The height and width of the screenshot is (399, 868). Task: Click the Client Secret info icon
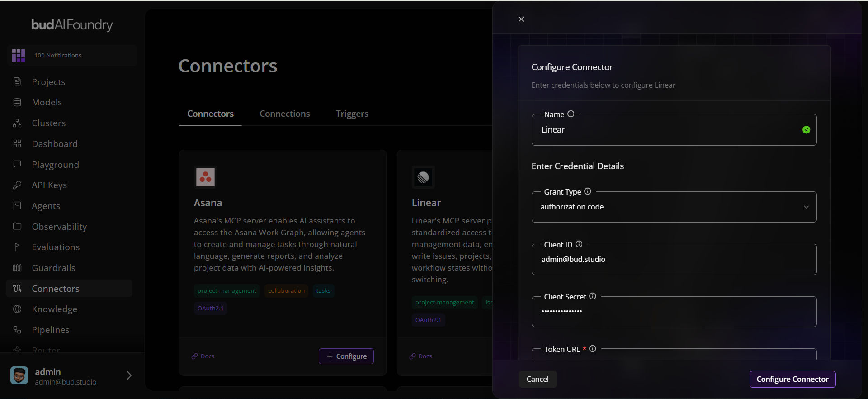pyautogui.click(x=593, y=296)
